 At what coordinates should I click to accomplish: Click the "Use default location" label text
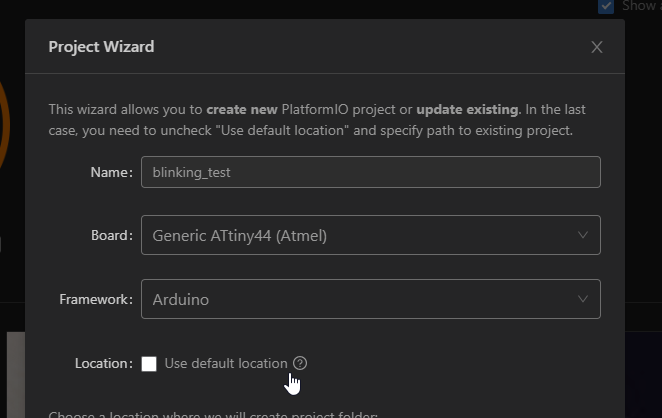[225, 363]
